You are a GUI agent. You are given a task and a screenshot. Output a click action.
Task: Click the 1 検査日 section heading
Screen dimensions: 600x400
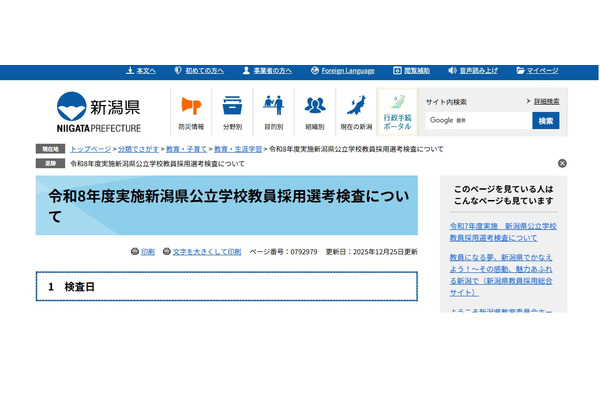click(227, 286)
